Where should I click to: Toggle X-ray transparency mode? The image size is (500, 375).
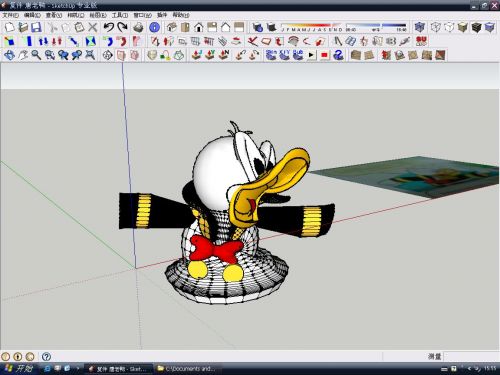pyautogui.click(x=420, y=27)
